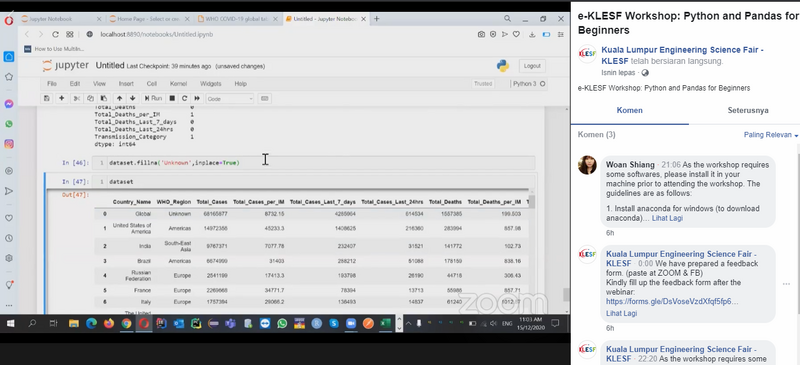The image size is (800, 365).
Task: Search open tabs with magnifier icon
Action: (507, 18)
